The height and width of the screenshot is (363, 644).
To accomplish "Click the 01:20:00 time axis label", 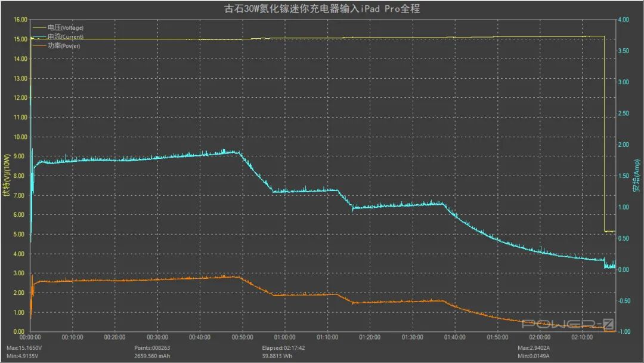I will 370,337.
